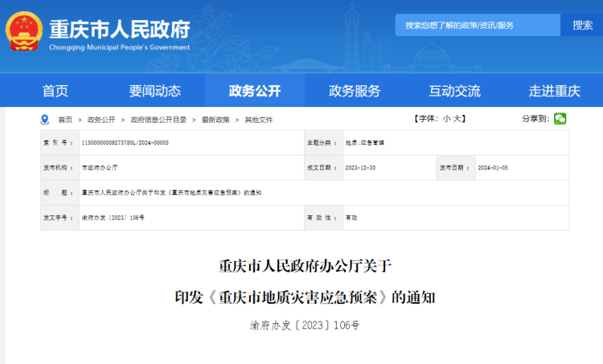Click the location pin breadcrumb icon
603x364 pixels.
pos(45,120)
